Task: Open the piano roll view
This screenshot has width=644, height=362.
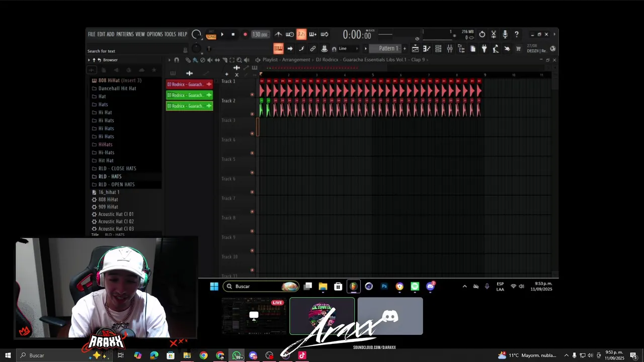Action: click(427, 49)
